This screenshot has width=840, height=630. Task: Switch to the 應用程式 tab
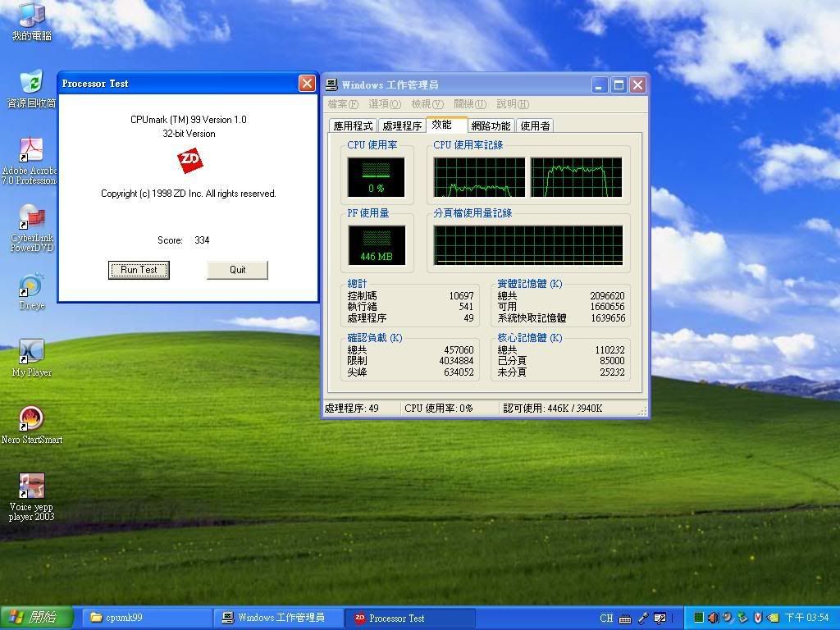[x=353, y=126]
